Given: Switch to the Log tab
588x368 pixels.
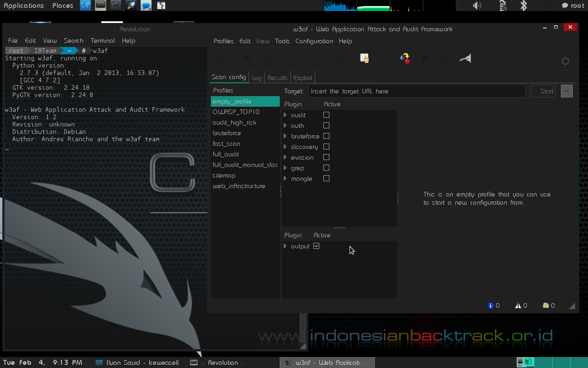Looking at the screenshot, I should tap(256, 78).
